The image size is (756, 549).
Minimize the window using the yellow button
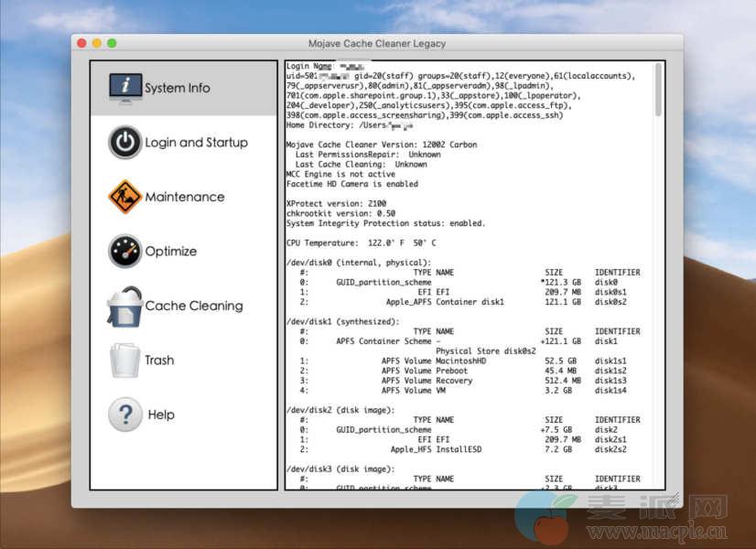point(97,43)
